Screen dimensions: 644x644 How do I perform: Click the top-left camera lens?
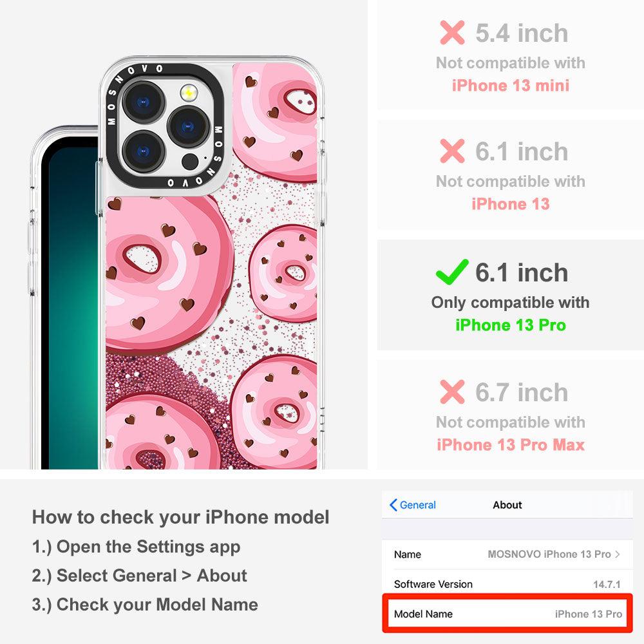tap(144, 102)
